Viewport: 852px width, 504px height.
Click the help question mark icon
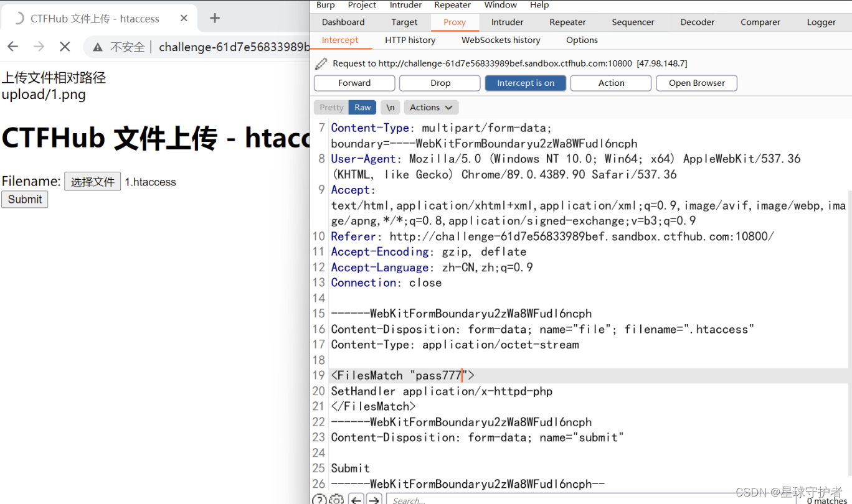[x=319, y=500]
